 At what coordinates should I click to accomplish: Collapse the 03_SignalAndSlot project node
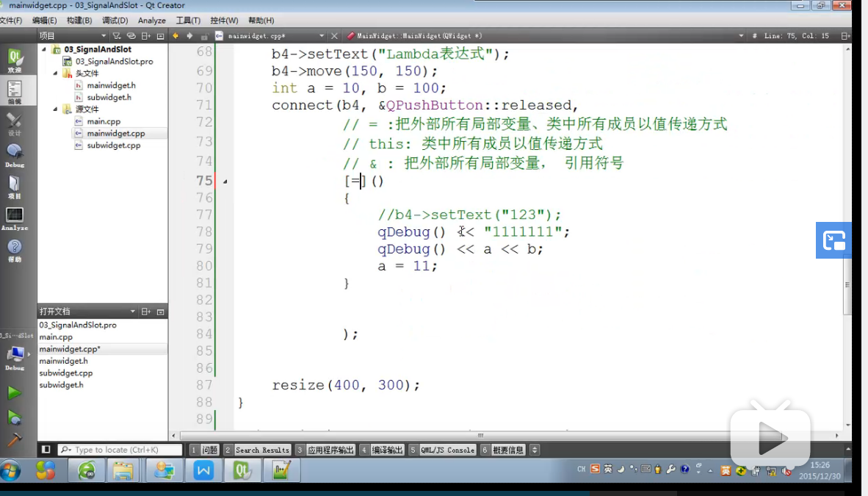tap(44, 49)
